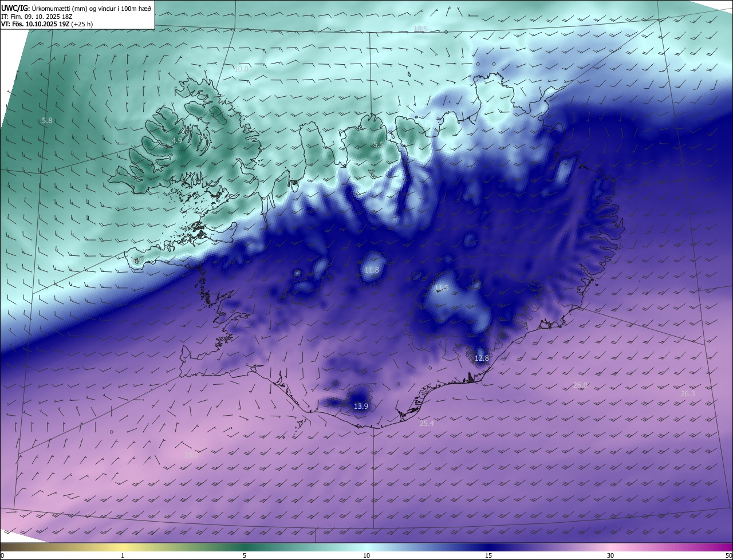The image size is (733, 560).
Task: Click the 5.5 value in north Iceland
Action: coord(379,145)
